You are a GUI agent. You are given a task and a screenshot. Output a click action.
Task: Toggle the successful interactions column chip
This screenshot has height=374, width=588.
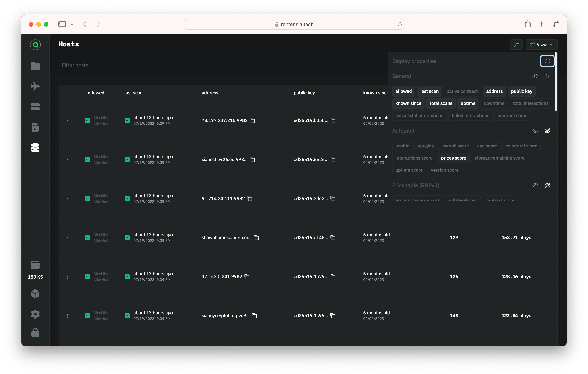[x=419, y=116]
